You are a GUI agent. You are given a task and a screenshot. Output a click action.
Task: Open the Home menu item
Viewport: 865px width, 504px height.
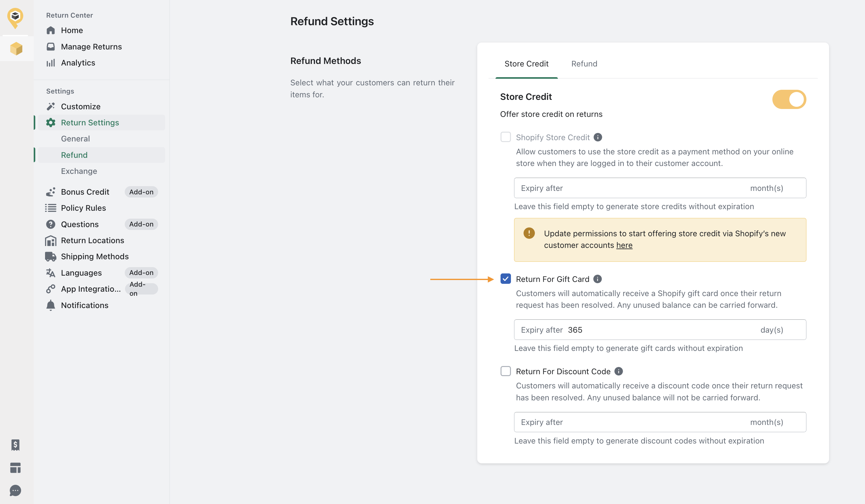coord(72,30)
